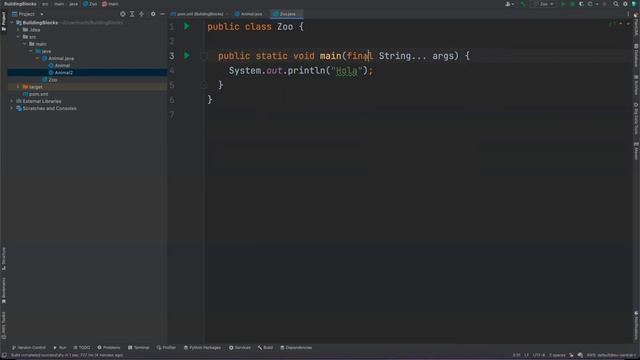Open Maven tool window on right stripe
640x360 pixels.
coord(636,151)
